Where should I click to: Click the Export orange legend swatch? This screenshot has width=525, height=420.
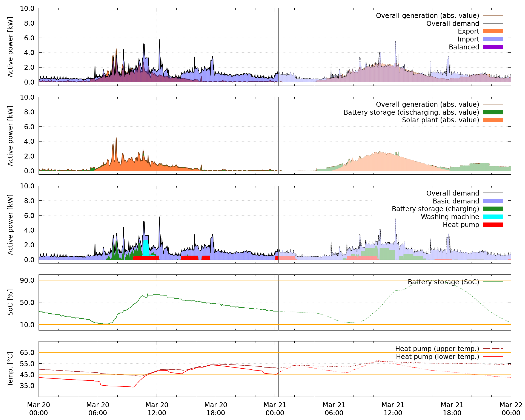click(x=493, y=31)
